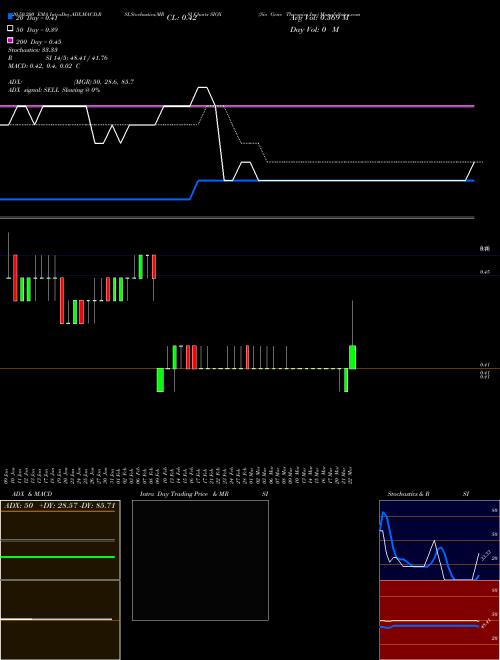The height and width of the screenshot is (660, 500).
Task: Click the last tall green candlestick
Action: (353, 357)
